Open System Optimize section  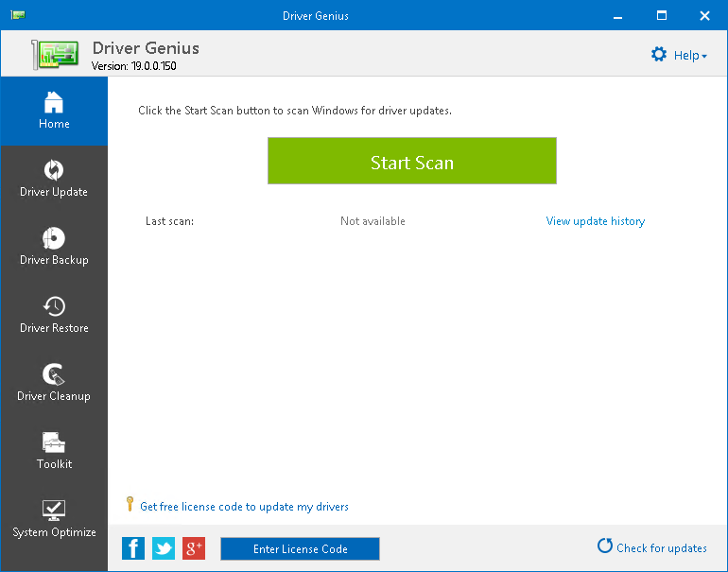(x=54, y=520)
